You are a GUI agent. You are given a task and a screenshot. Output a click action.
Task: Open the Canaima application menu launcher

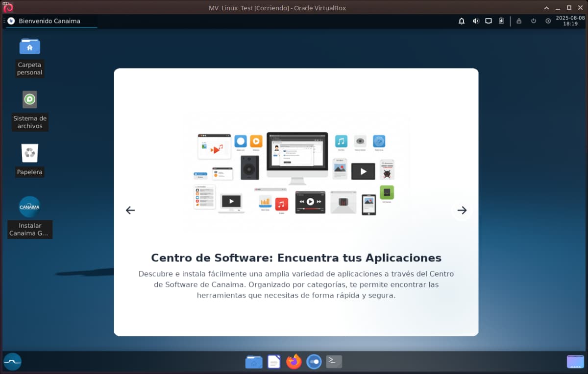coord(12,362)
